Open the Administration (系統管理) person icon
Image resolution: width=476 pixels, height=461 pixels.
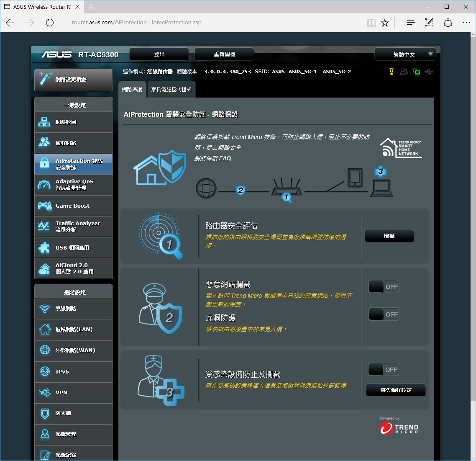(x=45, y=434)
